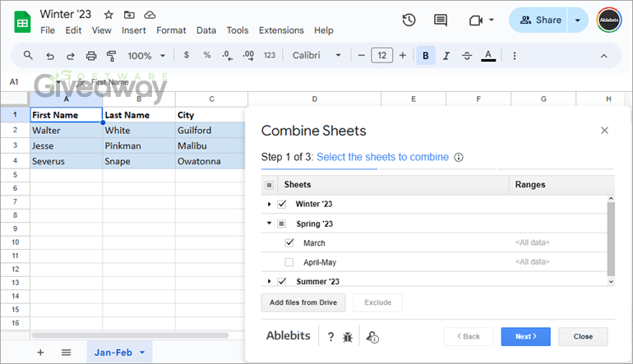
Task: Uncheck the Summer '23 checkbox
Action: [x=282, y=281]
